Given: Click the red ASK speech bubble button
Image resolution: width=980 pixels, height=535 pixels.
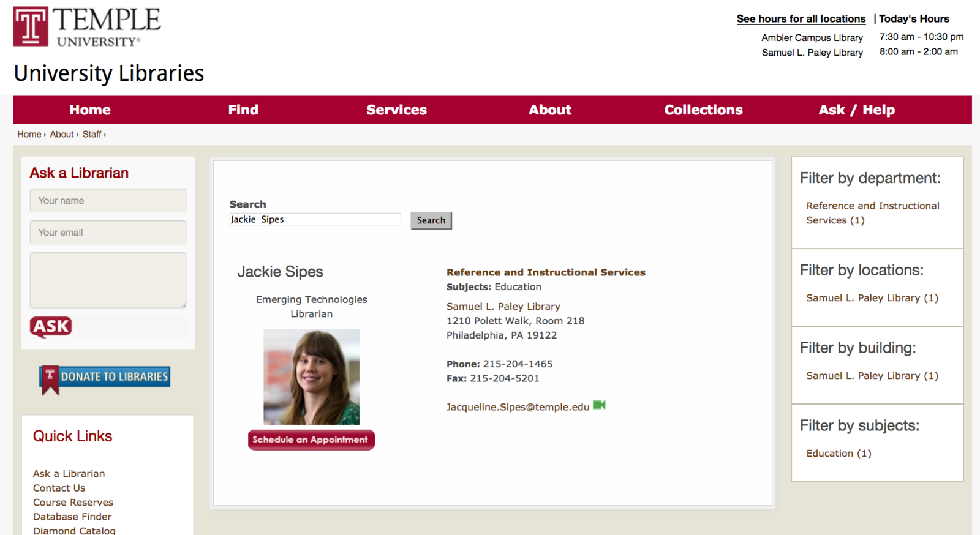Looking at the screenshot, I should coord(51,327).
